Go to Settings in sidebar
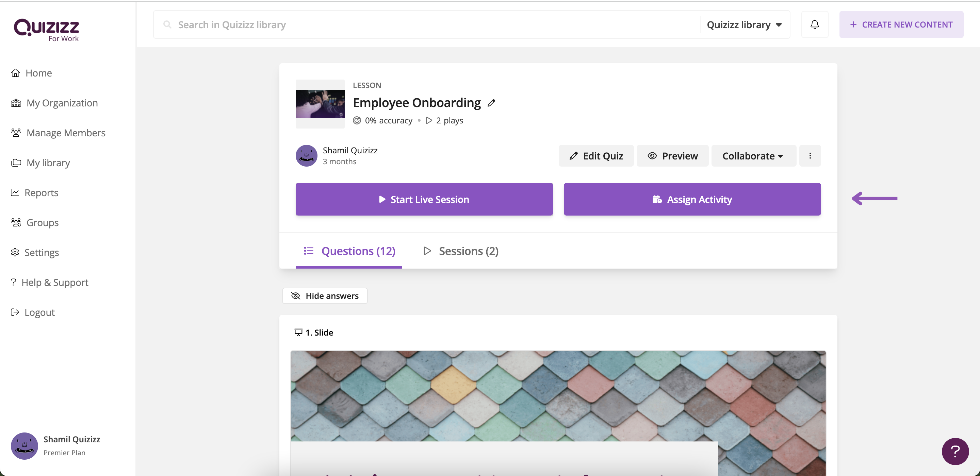The height and width of the screenshot is (476, 980). [x=41, y=252]
